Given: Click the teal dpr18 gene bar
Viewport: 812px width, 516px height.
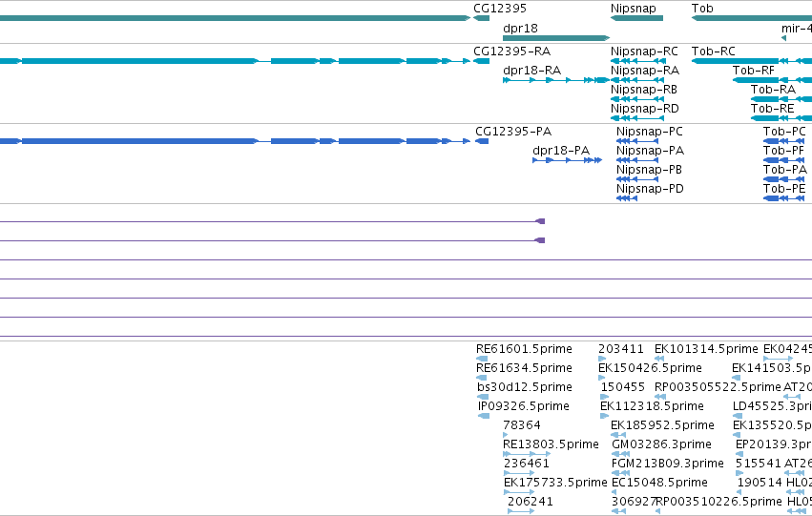Looking at the screenshot, I should coord(556,38).
